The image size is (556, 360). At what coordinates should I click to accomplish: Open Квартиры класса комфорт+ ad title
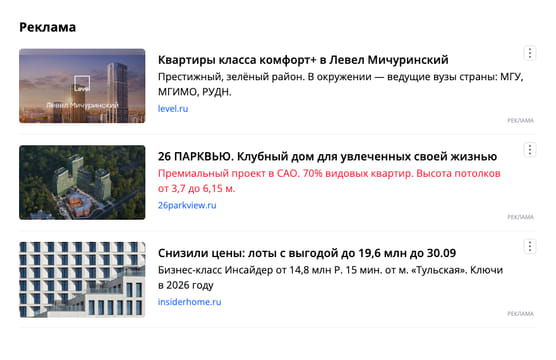(303, 60)
